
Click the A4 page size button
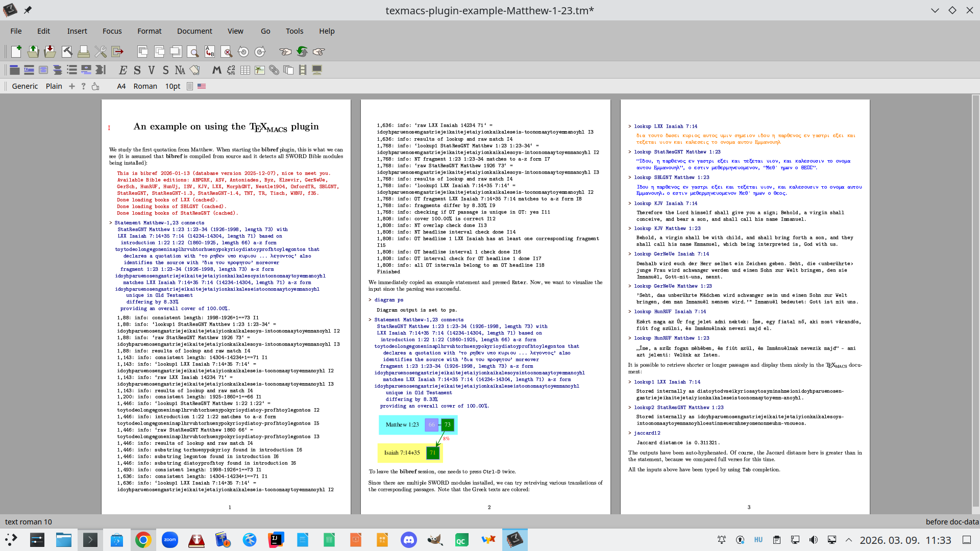click(121, 86)
